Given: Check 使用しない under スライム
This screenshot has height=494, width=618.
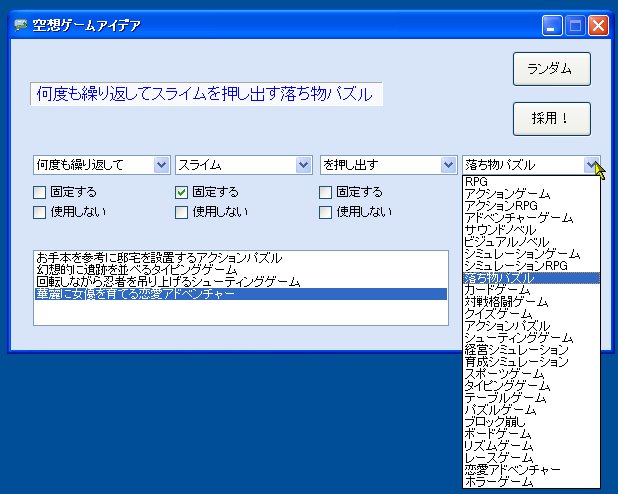Looking at the screenshot, I should (x=181, y=212).
